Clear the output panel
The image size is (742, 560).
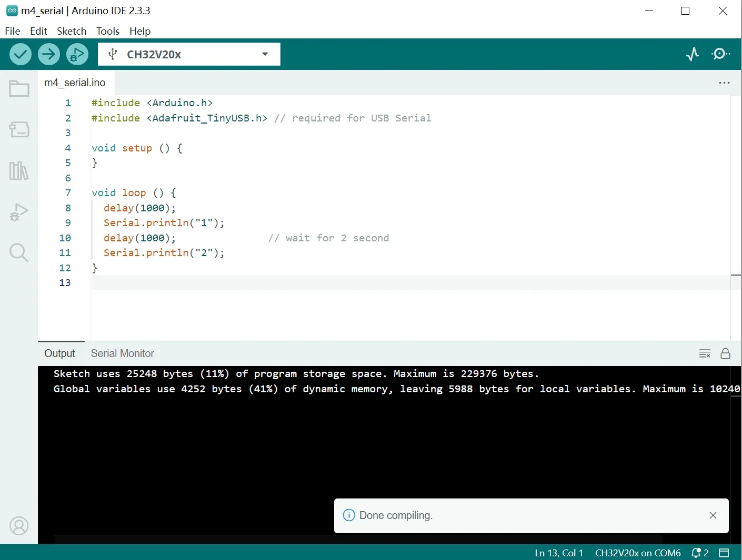pyautogui.click(x=705, y=353)
